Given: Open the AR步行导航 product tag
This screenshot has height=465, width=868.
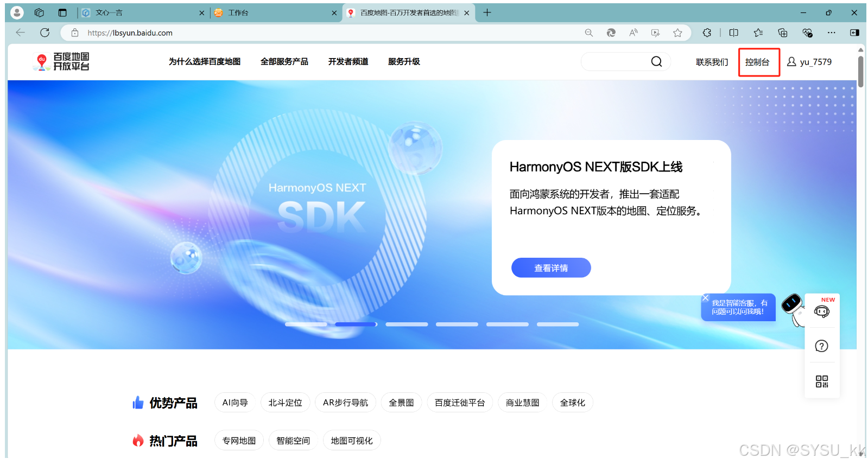Looking at the screenshot, I should pos(345,403).
